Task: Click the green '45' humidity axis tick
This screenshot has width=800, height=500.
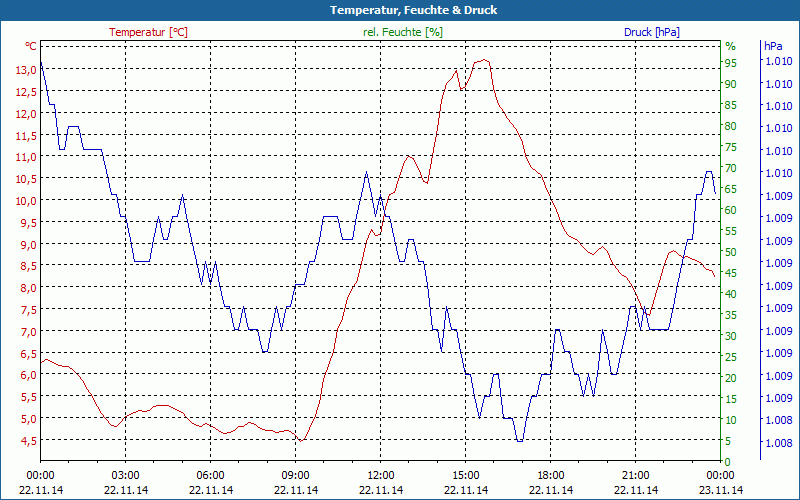Action: click(x=731, y=273)
